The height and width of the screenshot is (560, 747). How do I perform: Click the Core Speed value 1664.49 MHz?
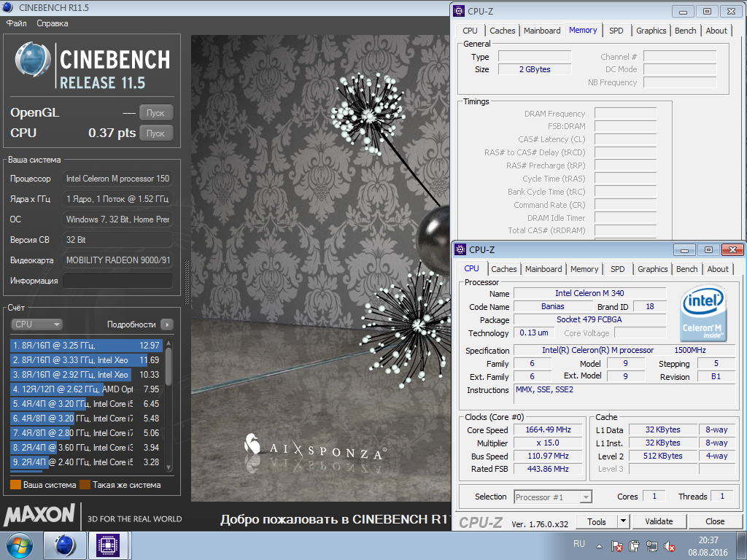pos(549,429)
